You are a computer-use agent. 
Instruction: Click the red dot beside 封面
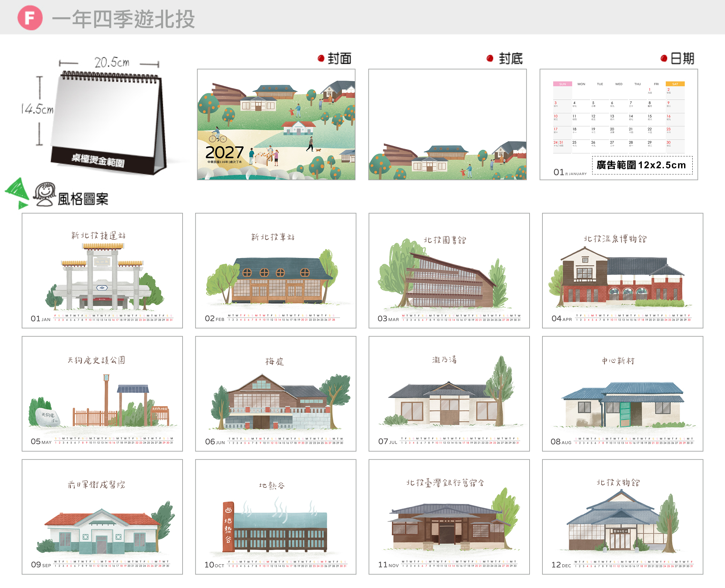(x=321, y=58)
